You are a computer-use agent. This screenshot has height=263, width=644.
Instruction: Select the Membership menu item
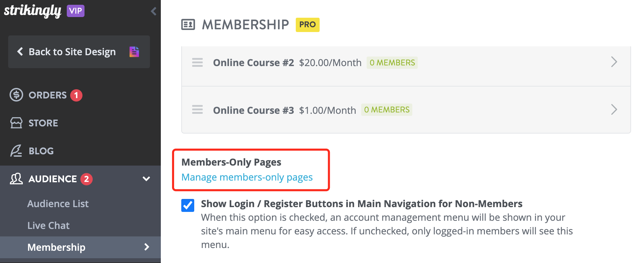[56, 247]
